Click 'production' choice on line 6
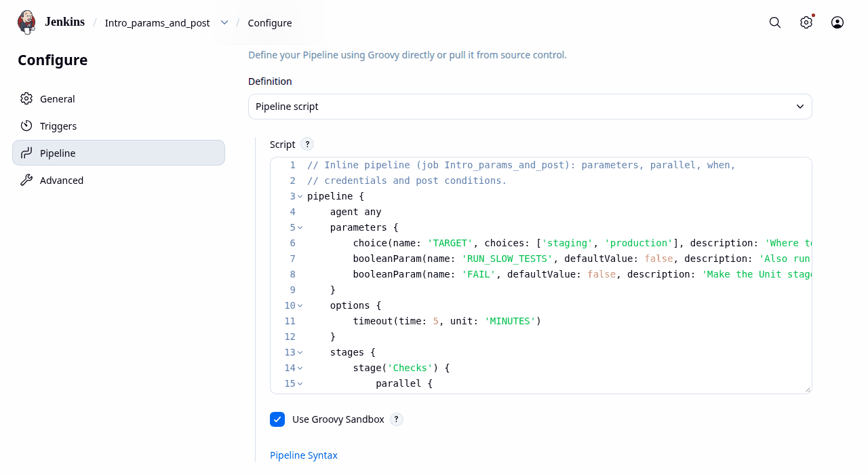Viewport: 868px width, 475px height. (x=639, y=243)
